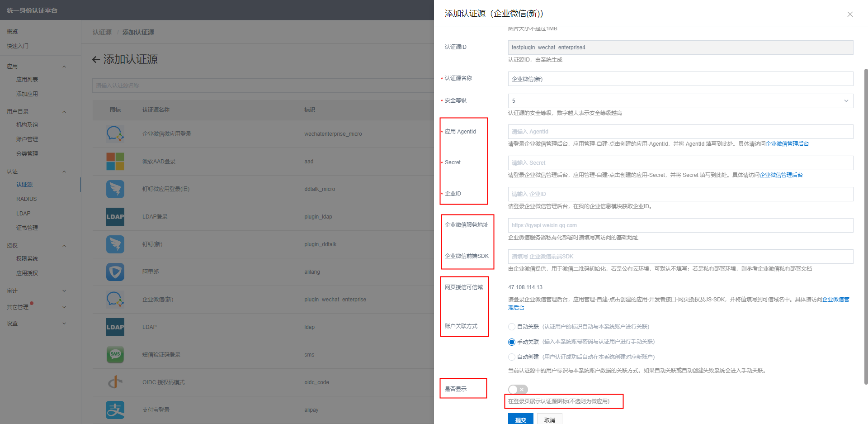
Task: Click the 支付宝登录 Alipay icon
Action: (x=115, y=410)
